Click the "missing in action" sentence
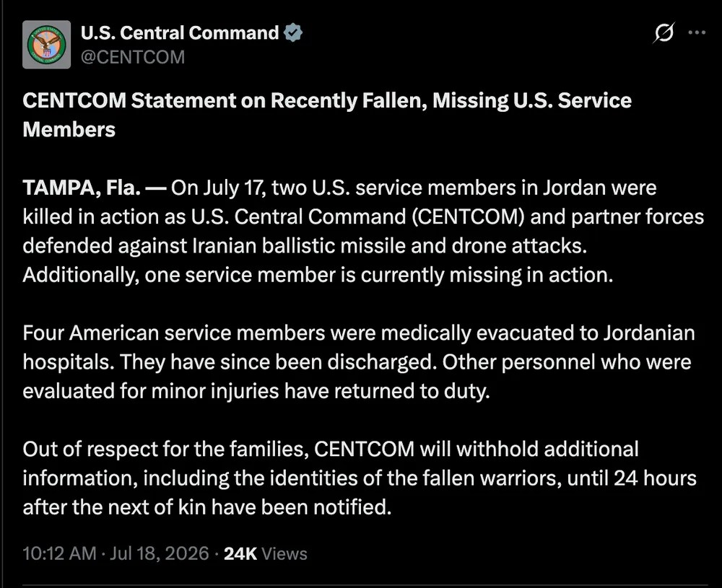This screenshot has height=588, width=722. coord(318,275)
